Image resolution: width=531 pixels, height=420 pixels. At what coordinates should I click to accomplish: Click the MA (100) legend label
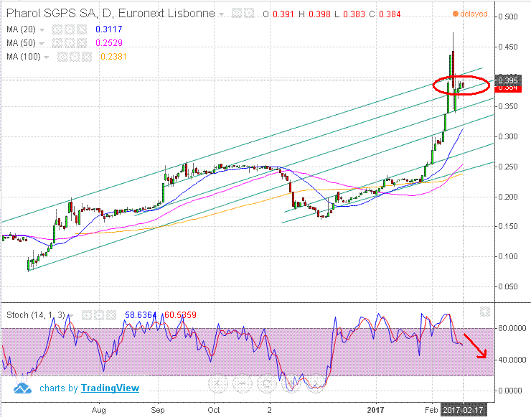pos(24,57)
